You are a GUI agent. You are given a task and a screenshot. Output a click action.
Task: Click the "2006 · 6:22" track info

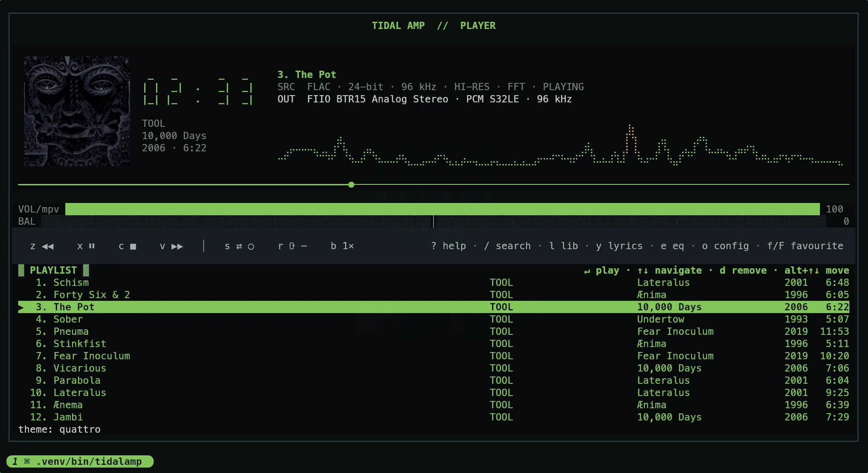coord(174,148)
